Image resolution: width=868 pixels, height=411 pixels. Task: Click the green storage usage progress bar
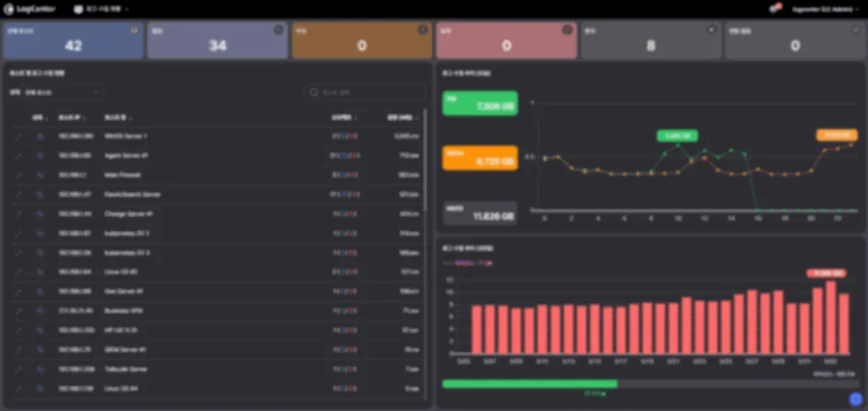[x=530, y=384]
